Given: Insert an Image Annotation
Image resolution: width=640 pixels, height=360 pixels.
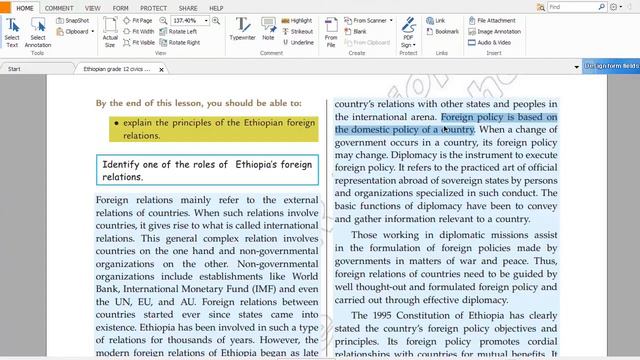Looking at the screenshot, I should [494, 31].
